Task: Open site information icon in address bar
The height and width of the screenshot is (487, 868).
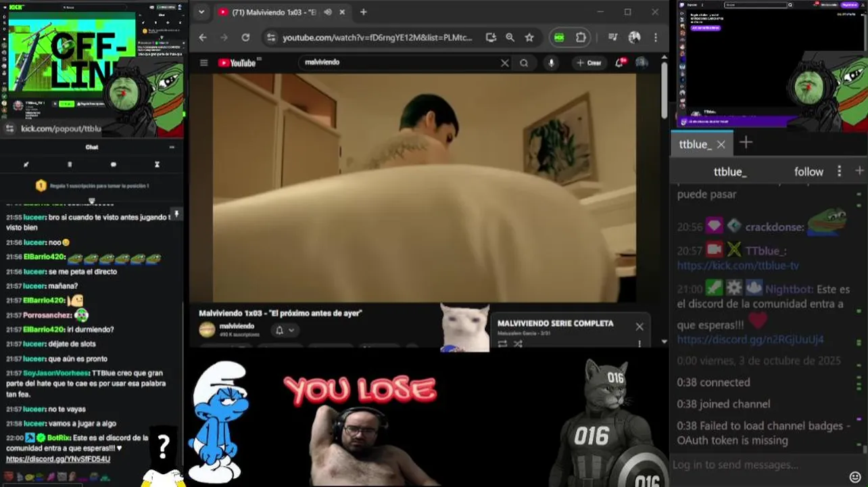Action: [x=270, y=38]
